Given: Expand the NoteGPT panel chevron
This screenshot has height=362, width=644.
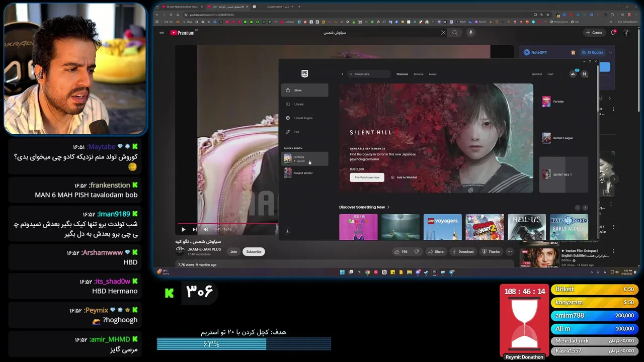Looking at the screenshot, I should tap(610, 52).
